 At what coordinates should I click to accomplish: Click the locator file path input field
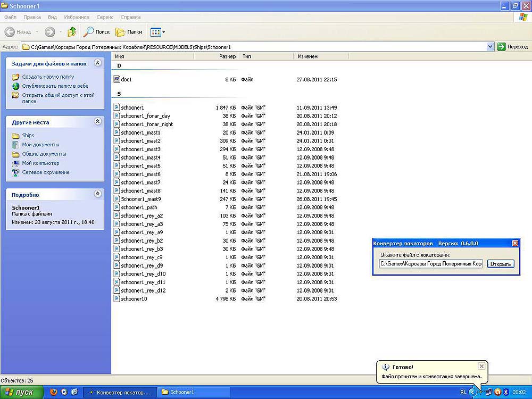tap(430, 264)
